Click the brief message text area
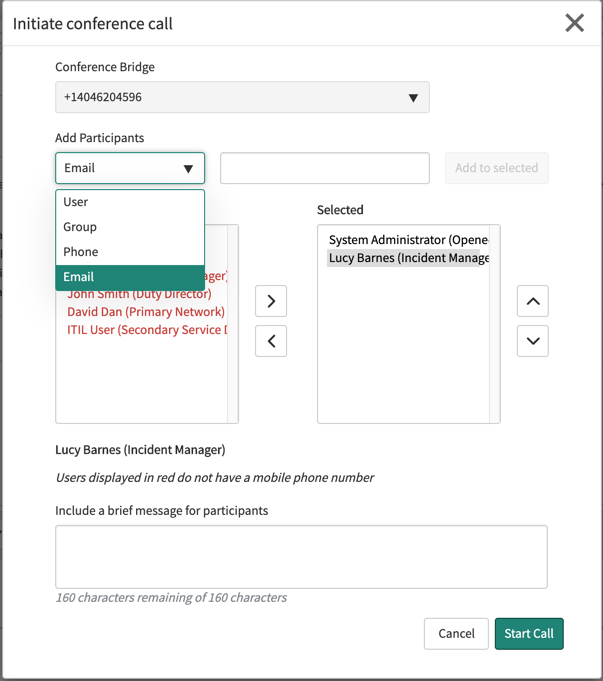 (301, 557)
